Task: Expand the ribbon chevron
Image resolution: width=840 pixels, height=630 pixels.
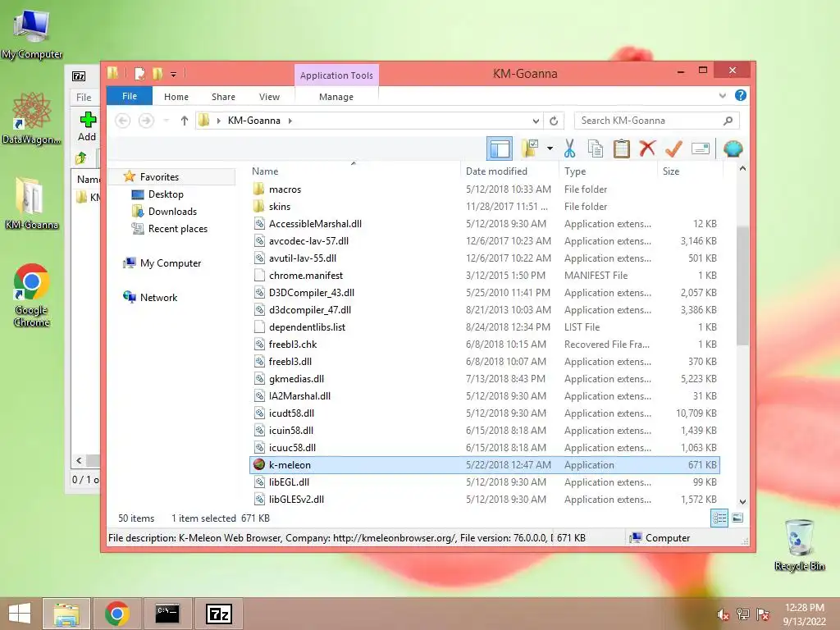Action: click(722, 95)
